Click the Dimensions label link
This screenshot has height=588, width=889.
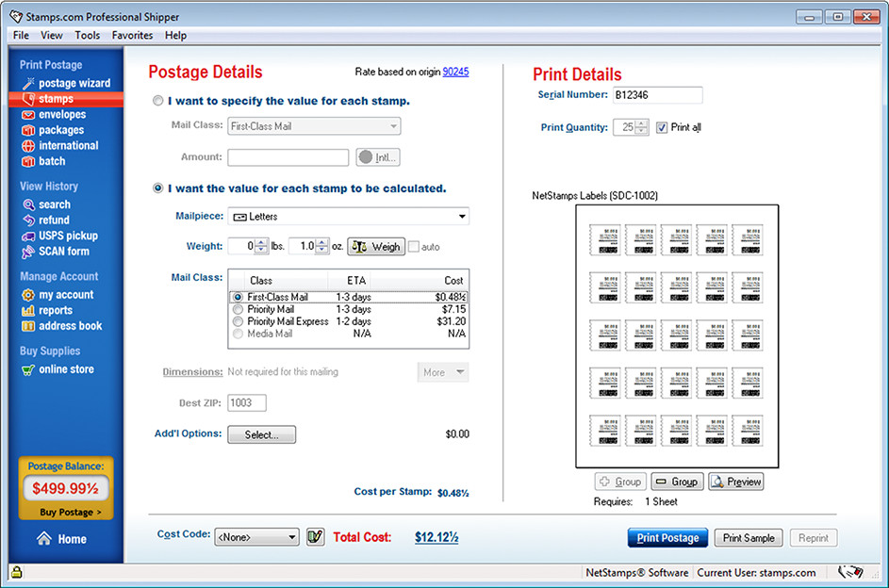[x=192, y=371]
